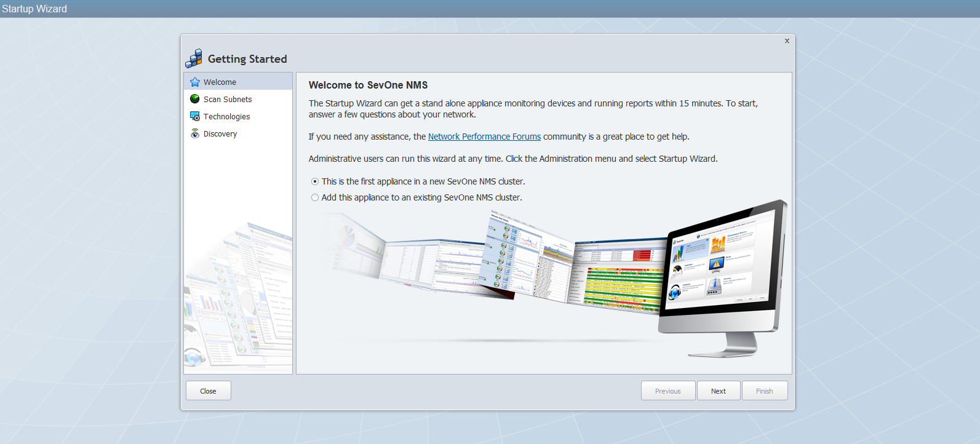
Task: Click the 'Welcome to SevOne NMS' heading
Action: click(x=368, y=85)
